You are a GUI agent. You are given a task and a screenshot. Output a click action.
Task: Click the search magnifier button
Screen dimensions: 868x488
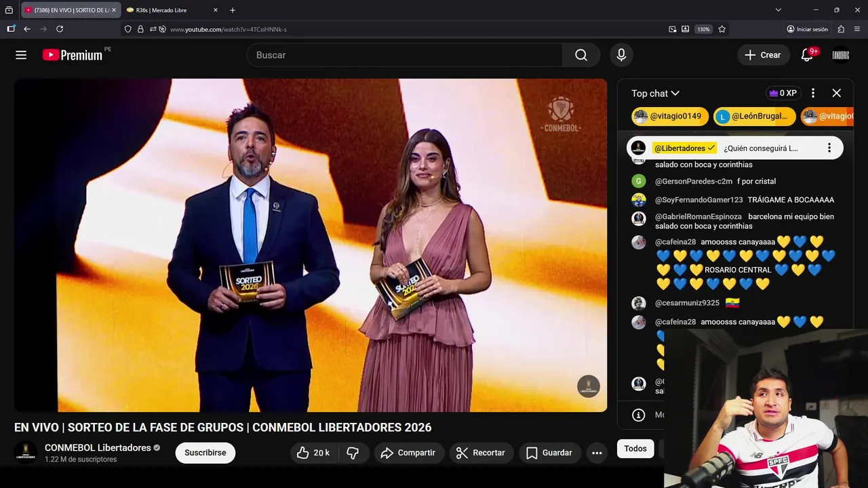click(581, 55)
